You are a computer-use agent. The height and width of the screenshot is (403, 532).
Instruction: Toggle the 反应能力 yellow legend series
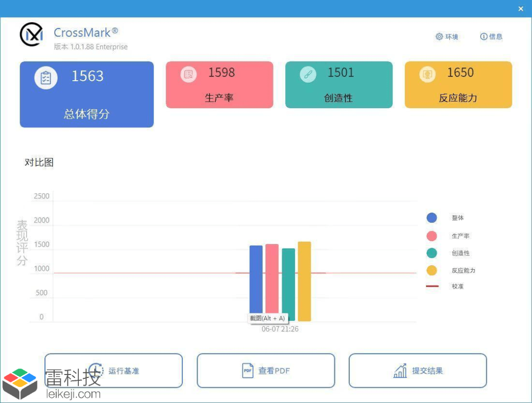click(432, 271)
